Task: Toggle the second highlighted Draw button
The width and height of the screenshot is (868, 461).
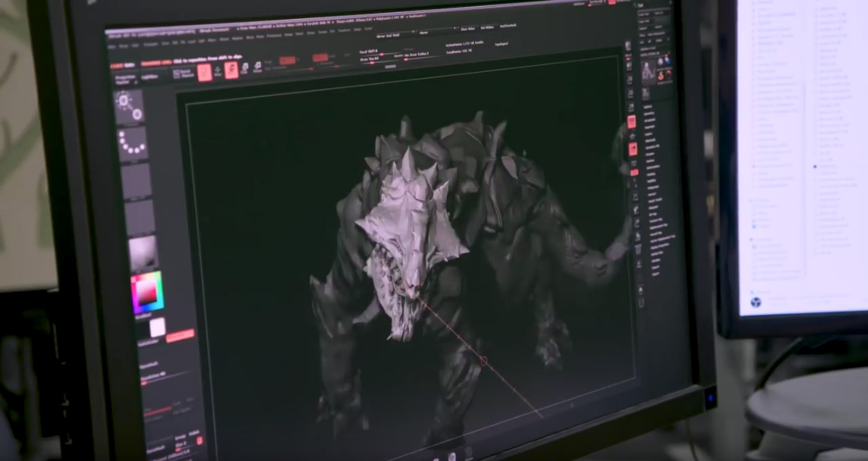Action: click(231, 70)
